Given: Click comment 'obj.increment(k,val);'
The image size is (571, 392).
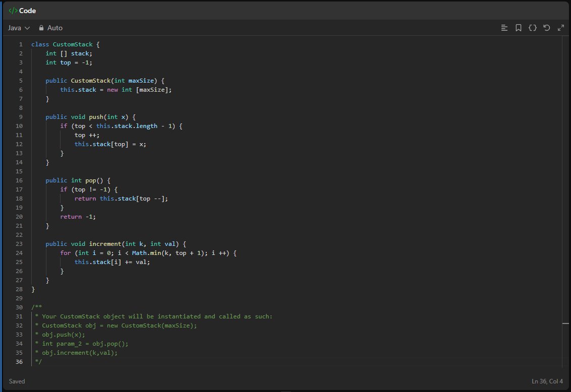Looking at the screenshot, I should point(80,353).
